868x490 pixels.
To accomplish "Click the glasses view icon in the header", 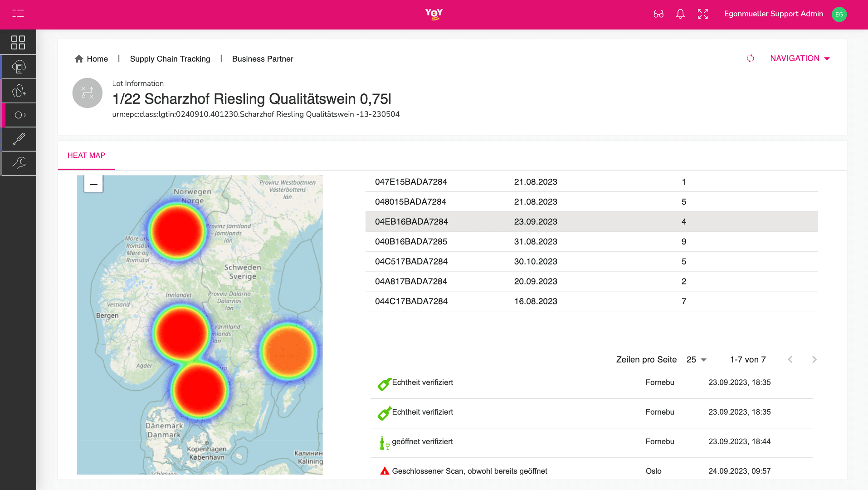I will tap(658, 14).
